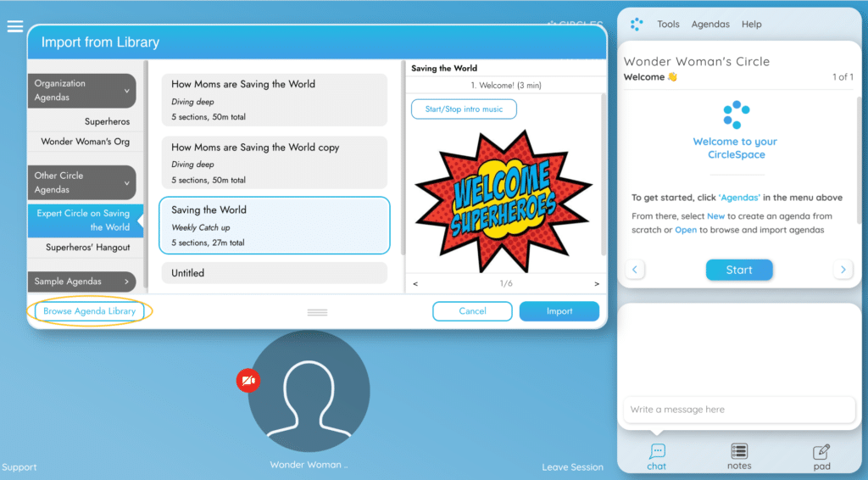The height and width of the screenshot is (480, 868).
Task: Select How Moms are Saving the World copy
Action: [275, 163]
